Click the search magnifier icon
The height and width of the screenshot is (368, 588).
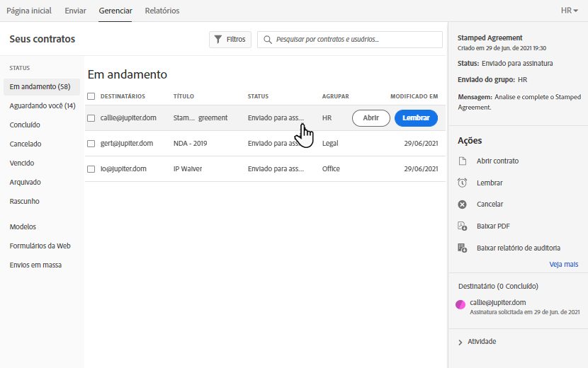click(268, 40)
